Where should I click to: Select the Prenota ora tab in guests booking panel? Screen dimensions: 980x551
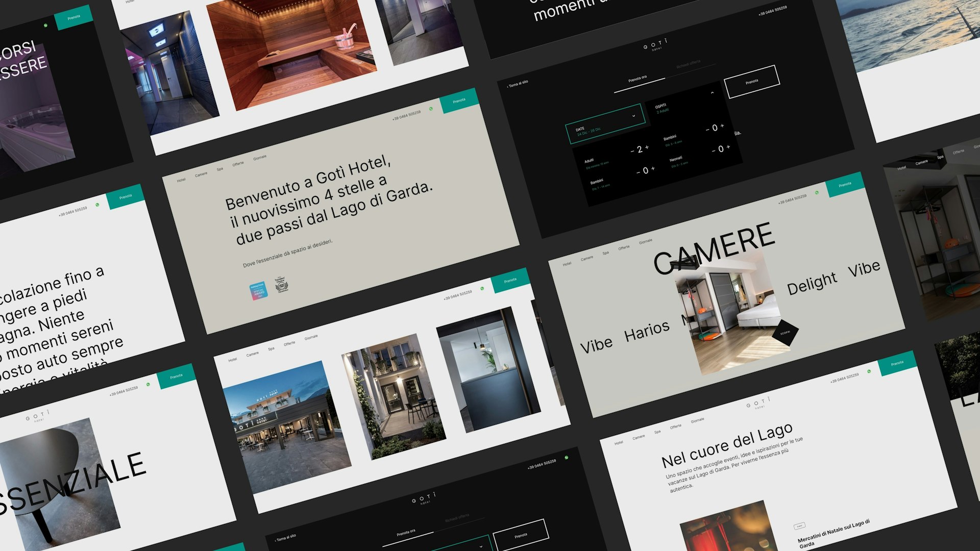point(638,79)
